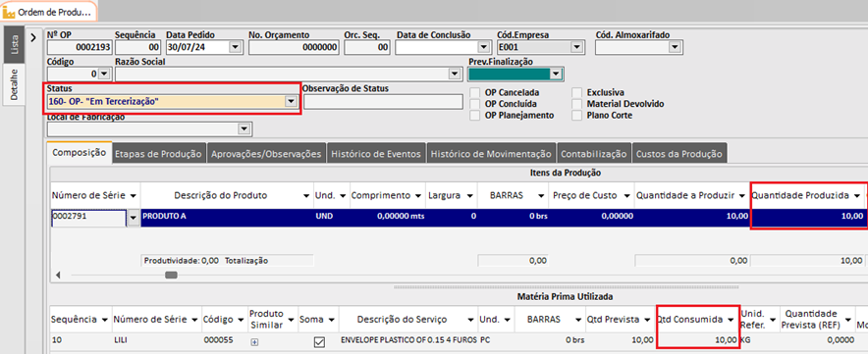Open the Descrição do Produto column filter arrow
This screenshot has width=868, height=354.
click(306, 196)
